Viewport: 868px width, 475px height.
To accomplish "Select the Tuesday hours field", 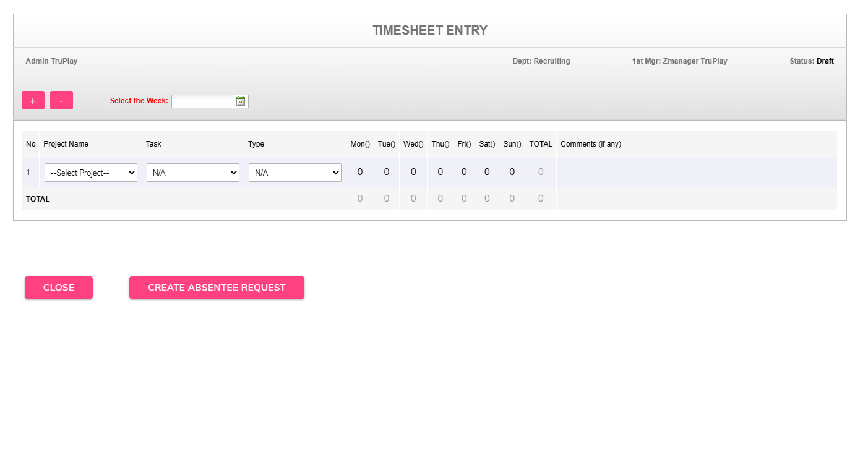I will point(386,172).
